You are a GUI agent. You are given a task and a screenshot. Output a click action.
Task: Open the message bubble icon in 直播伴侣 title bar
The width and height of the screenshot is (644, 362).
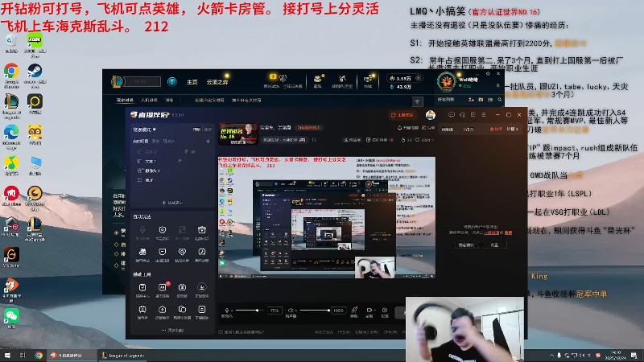(452, 115)
